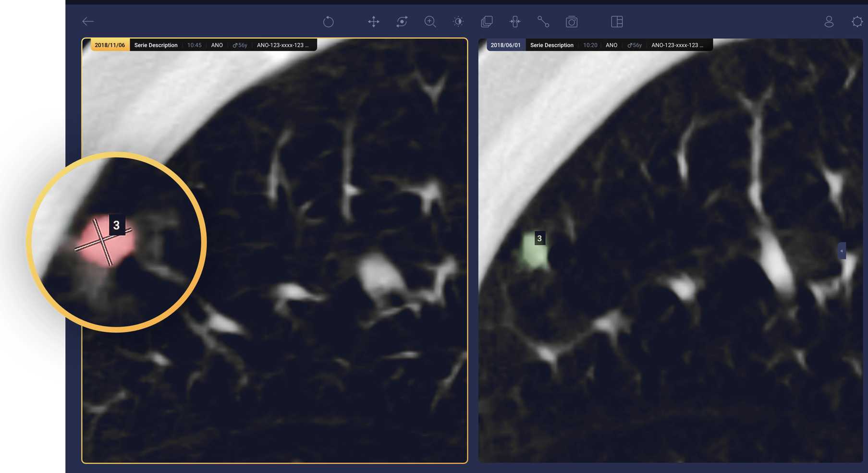Select the 2018/06/01 study date tab
This screenshot has width=868, height=473.
click(x=505, y=45)
